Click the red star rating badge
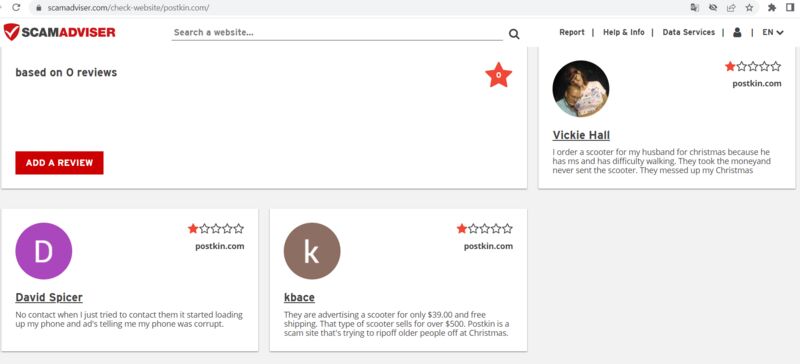This screenshot has width=800, height=364. (x=498, y=75)
